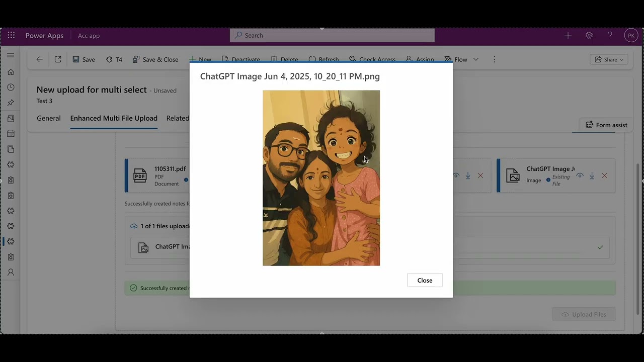Click the Test 3 text under the heading
Viewport: 644px width, 362px height.
pyautogui.click(x=44, y=101)
